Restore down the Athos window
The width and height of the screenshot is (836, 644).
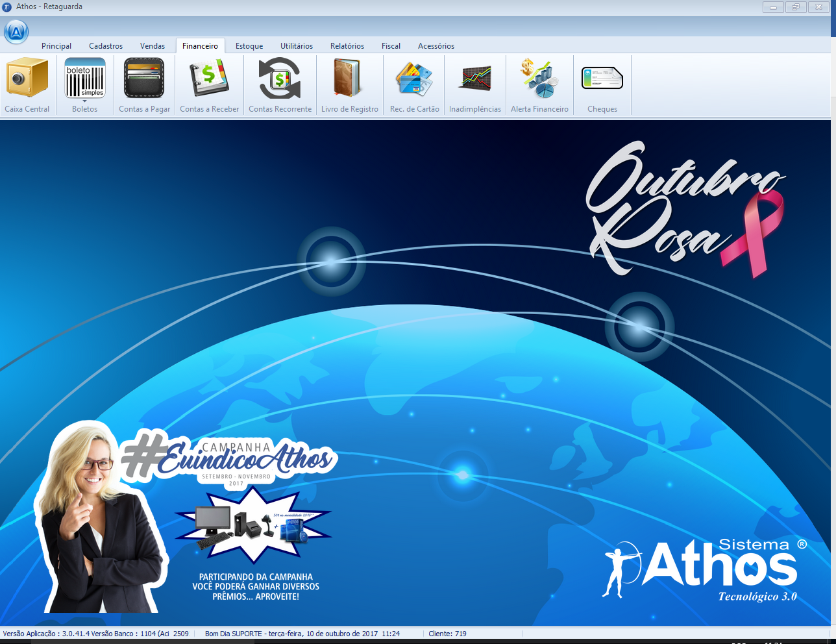(x=795, y=7)
